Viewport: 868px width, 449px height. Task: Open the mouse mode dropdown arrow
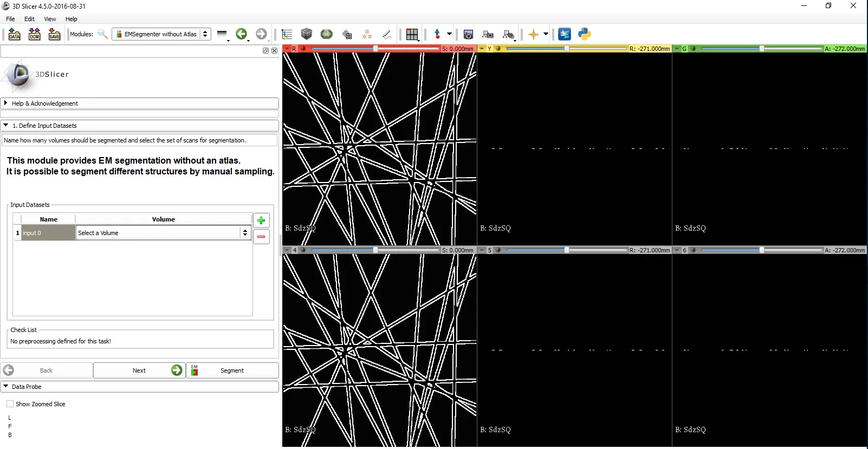point(449,34)
